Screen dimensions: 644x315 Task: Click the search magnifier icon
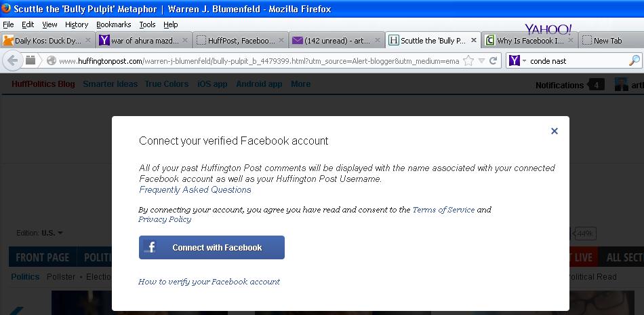tap(635, 60)
